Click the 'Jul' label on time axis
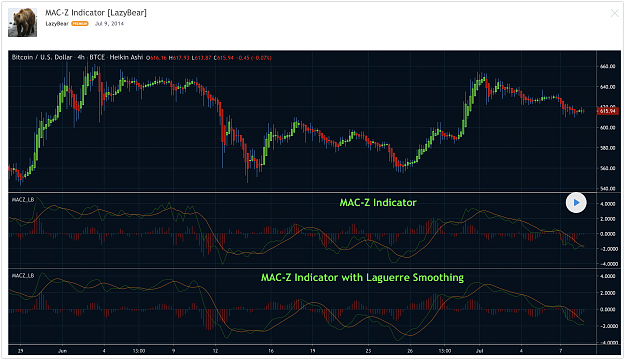 point(480,351)
